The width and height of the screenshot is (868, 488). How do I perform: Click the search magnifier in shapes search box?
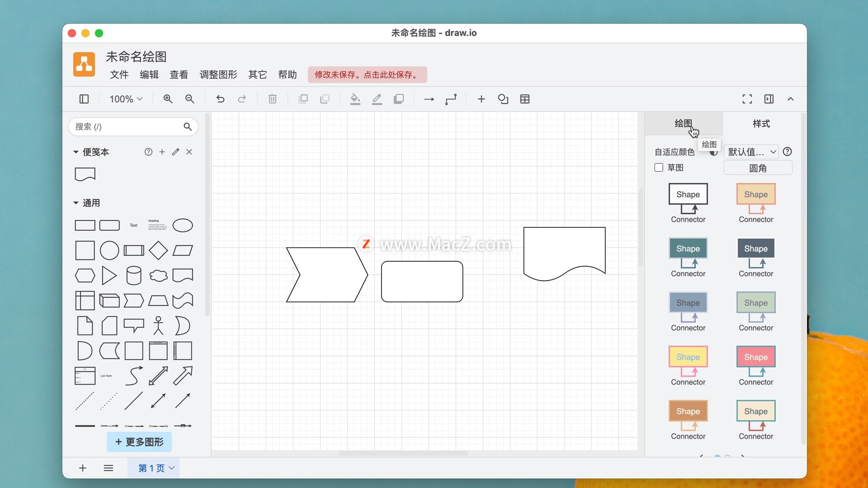coord(188,127)
